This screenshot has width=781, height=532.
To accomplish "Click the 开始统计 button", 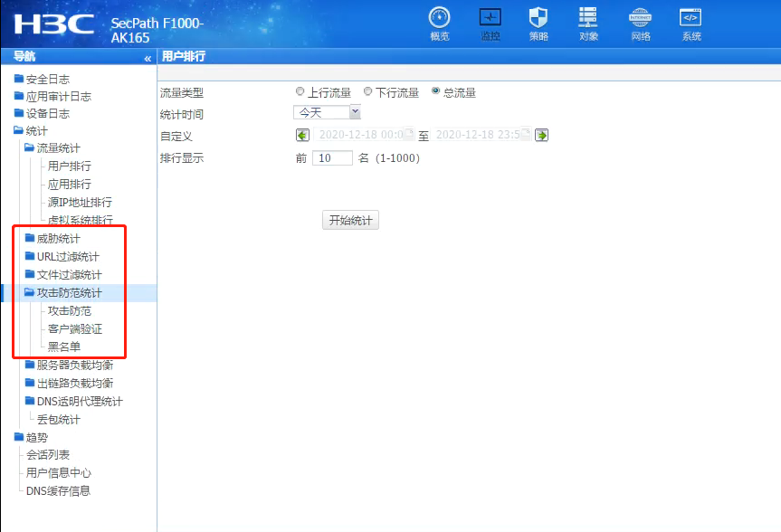I will [350, 220].
